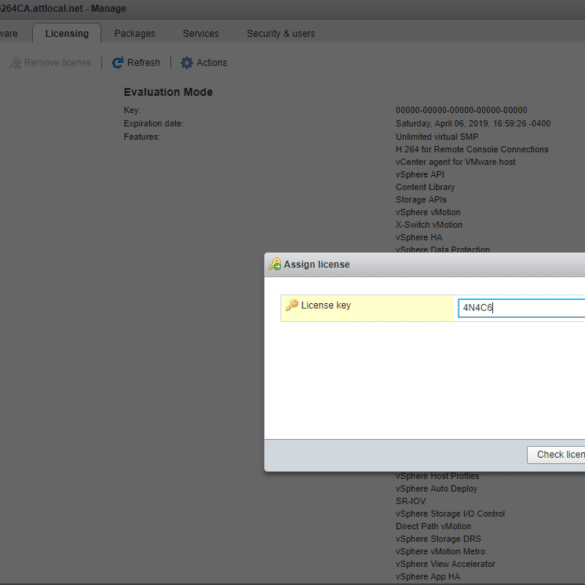This screenshot has height=585, width=585.
Task: Open the Actions menu label
Action: click(x=212, y=63)
